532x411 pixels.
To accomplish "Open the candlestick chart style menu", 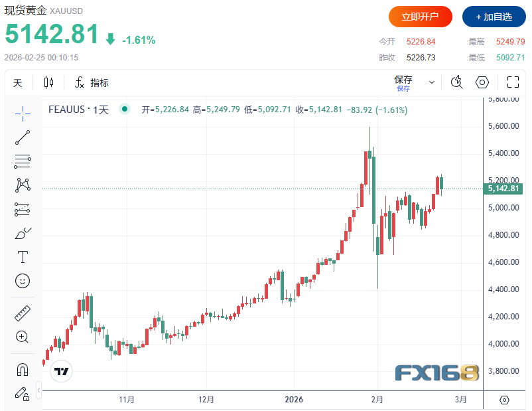I will pyautogui.click(x=48, y=83).
